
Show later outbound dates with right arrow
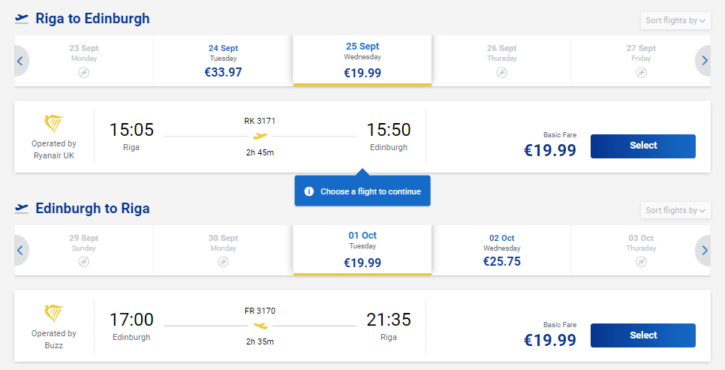click(x=704, y=61)
